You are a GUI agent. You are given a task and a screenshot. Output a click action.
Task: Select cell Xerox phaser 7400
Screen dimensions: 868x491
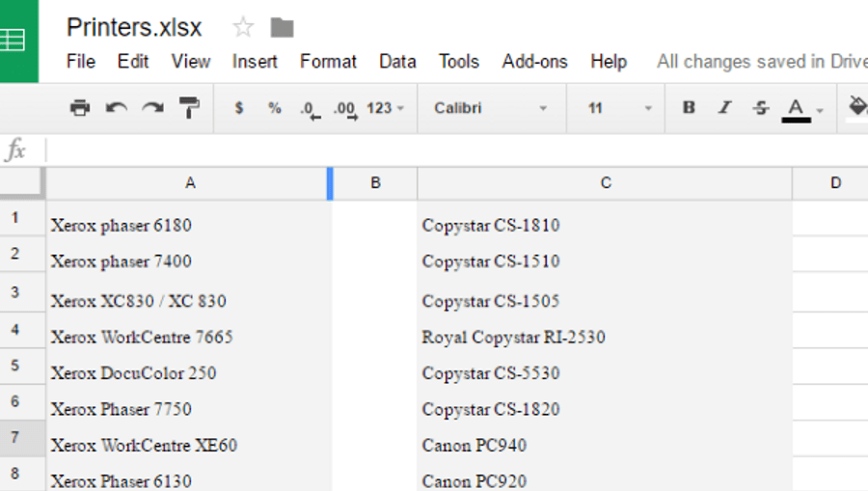[x=189, y=254]
